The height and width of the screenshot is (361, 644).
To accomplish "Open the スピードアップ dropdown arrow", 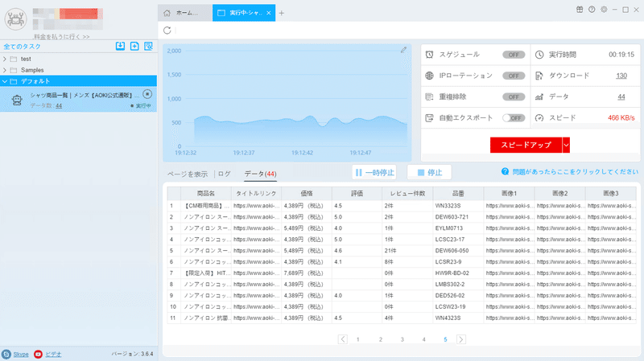I will [566, 145].
